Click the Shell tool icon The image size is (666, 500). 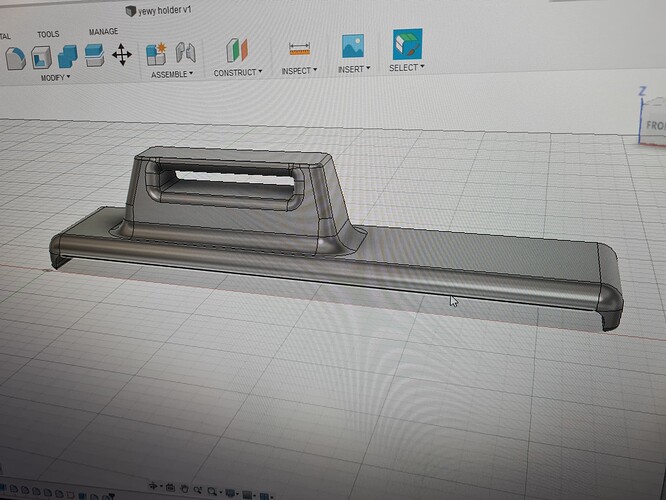43,57
